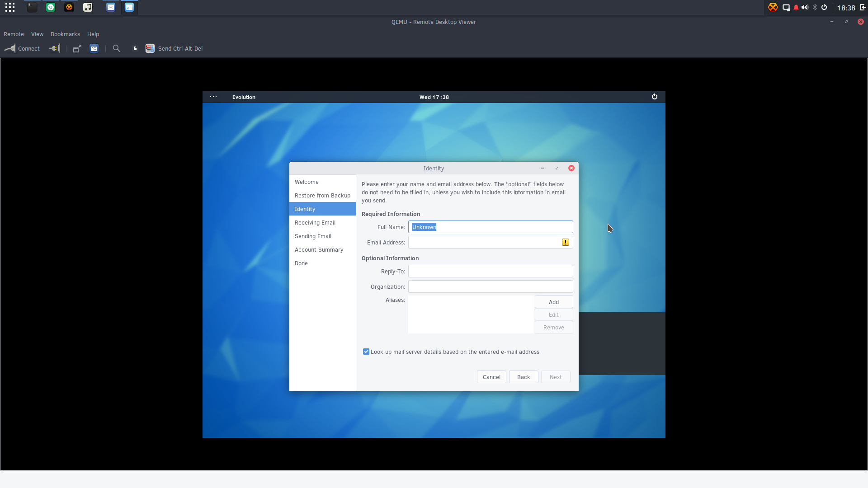Click the volume speaker tray icon

pyautogui.click(x=805, y=7)
